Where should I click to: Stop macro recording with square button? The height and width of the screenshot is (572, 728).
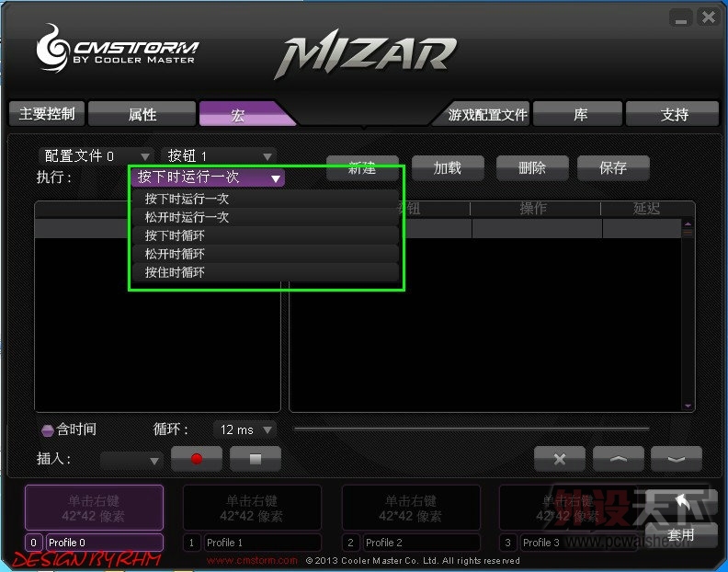(256, 459)
